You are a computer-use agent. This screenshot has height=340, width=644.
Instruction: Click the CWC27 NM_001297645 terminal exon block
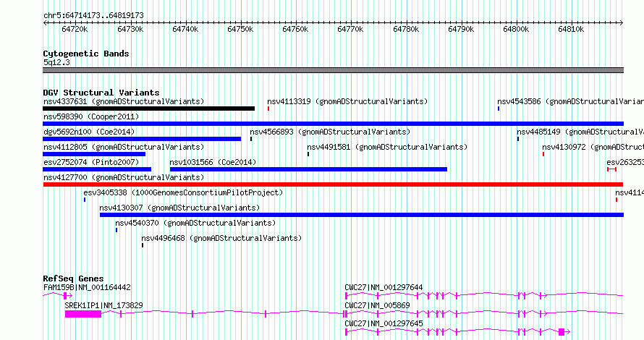(562, 332)
